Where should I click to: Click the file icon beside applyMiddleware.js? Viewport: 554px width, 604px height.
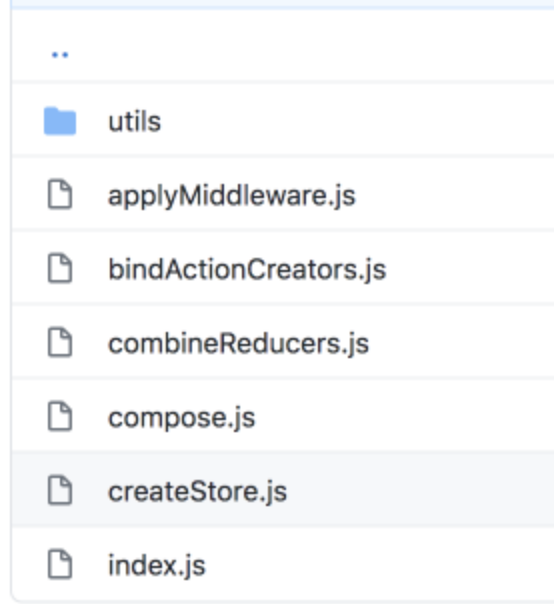tap(60, 195)
